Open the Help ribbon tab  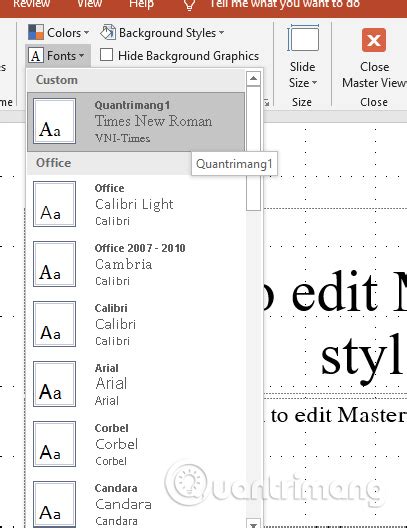click(x=141, y=4)
